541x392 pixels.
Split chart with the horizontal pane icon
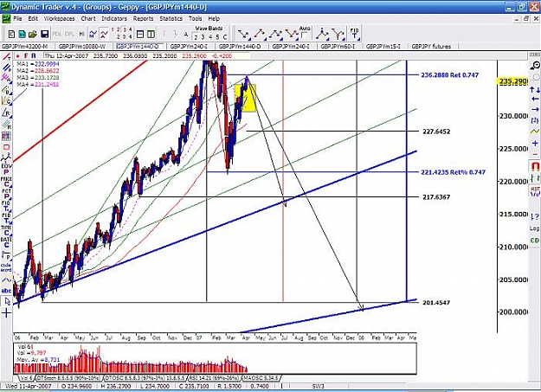[140, 34]
